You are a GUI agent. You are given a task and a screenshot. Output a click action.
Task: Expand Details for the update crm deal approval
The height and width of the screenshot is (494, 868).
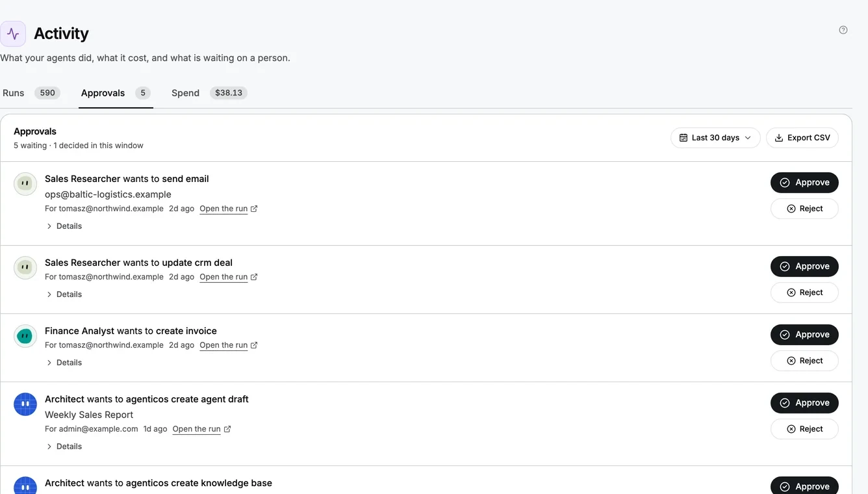pyautogui.click(x=64, y=294)
